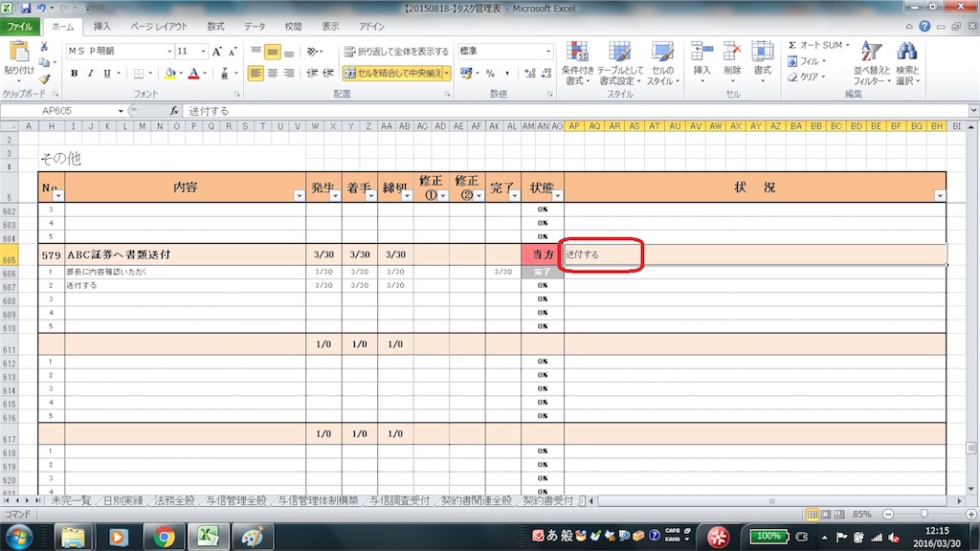The image size is (980, 551).
Task: Switch to the View (表示) ribbon tab
Action: coord(330,27)
